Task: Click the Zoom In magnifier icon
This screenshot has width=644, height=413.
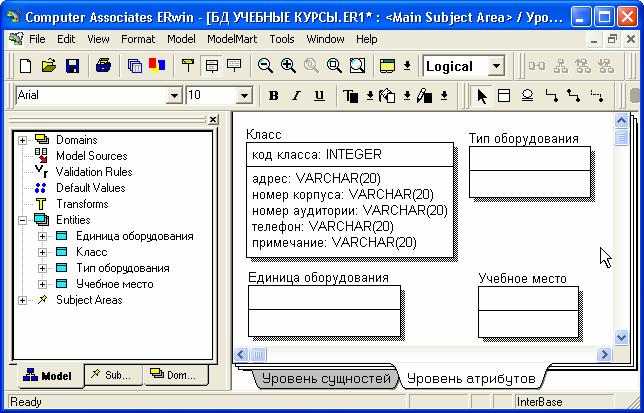Action: [x=288, y=66]
